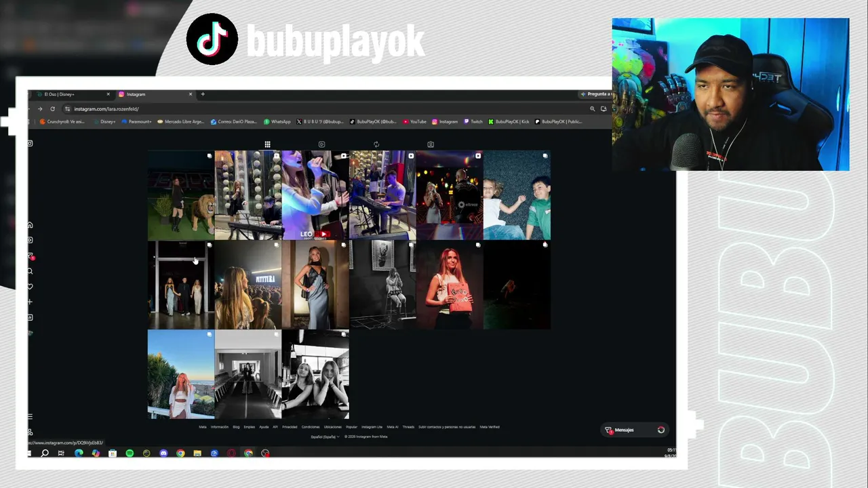Expand the Español (España) language dropdown

[325, 436]
